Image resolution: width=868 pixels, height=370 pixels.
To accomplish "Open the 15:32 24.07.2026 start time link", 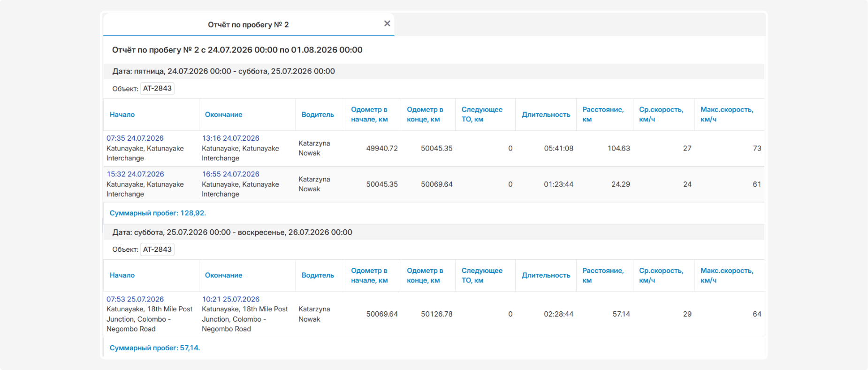I will tap(135, 174).
